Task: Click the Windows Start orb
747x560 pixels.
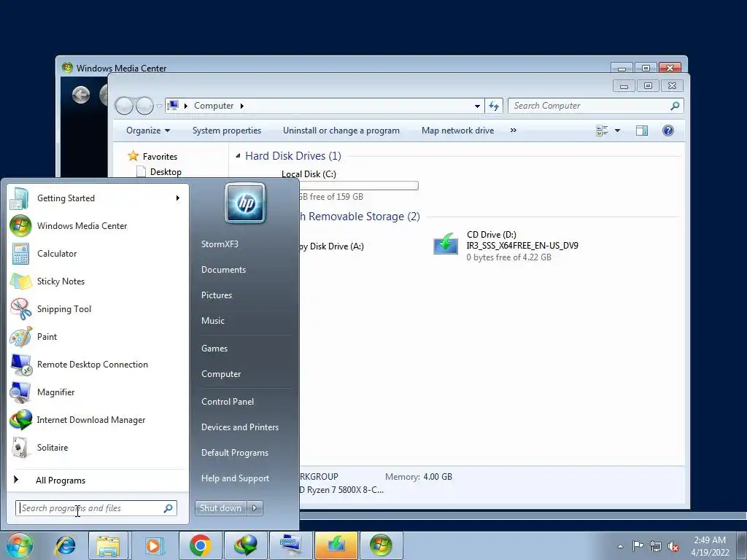Action: [x=20, y=545]
